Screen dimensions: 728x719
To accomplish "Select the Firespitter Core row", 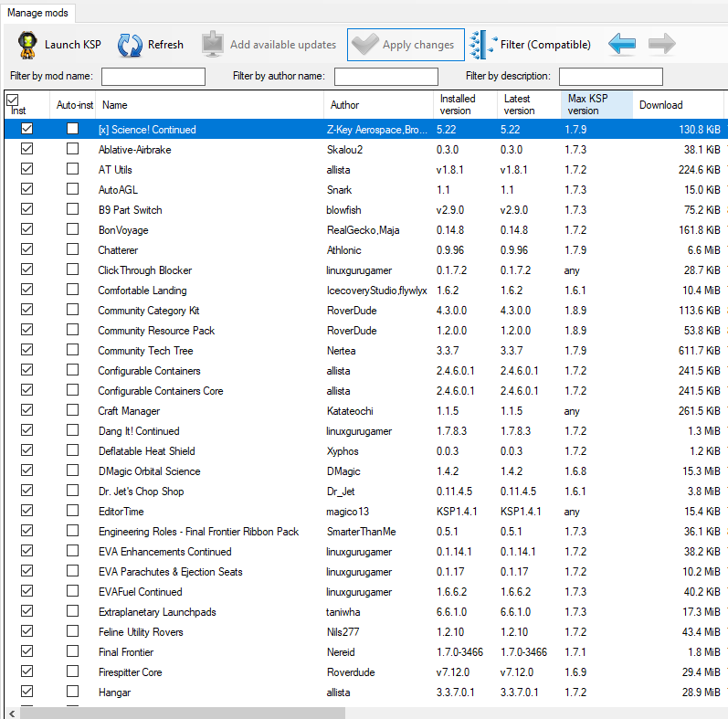I will [x=366, y=672].
